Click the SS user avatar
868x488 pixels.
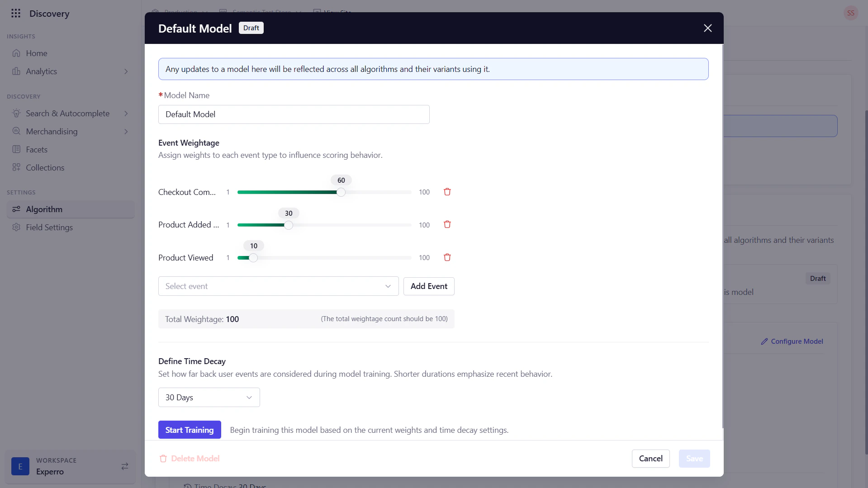click(850, 13)
